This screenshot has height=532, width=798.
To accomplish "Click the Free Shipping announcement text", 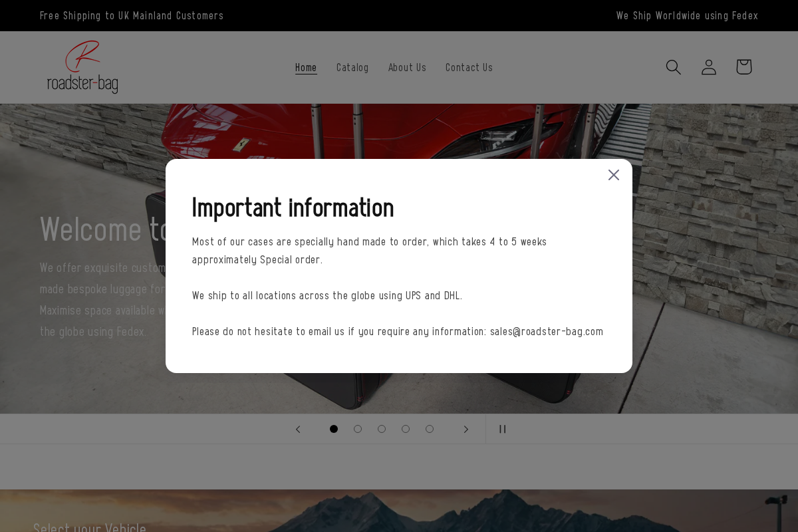I will pos(132,15).
